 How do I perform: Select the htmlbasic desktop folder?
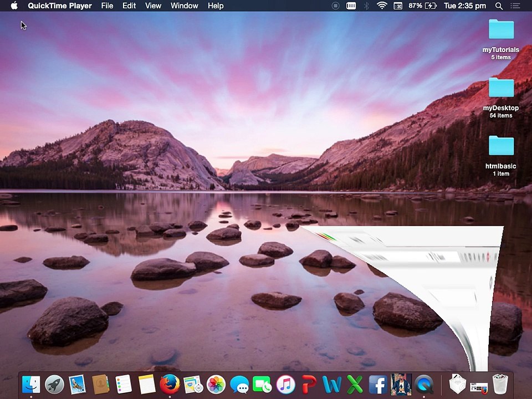(x=501, y=147)
